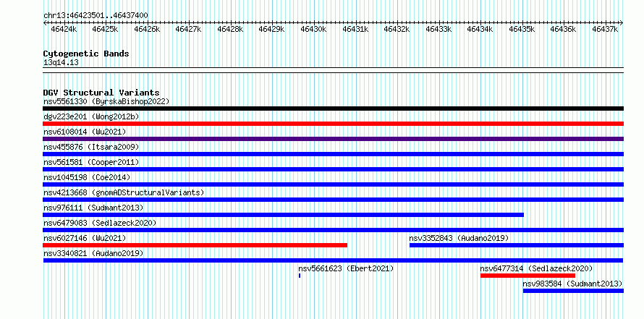Image resolution: width=644 pixels, height=319 pixels.
Task: Open the nsv3352843 (Audano2019) label
Action: tap(459, 238)
